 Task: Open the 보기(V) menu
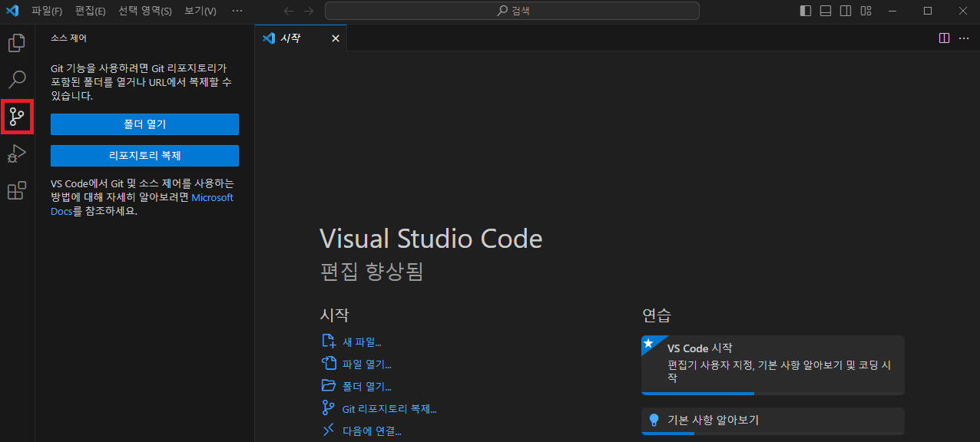pos(200,11)
